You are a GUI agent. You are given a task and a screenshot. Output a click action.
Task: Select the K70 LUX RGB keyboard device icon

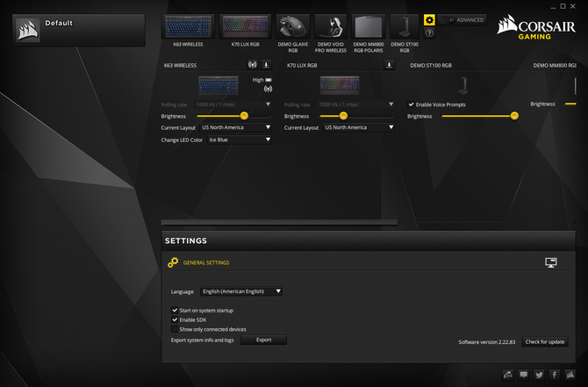[x=245, y=26]
